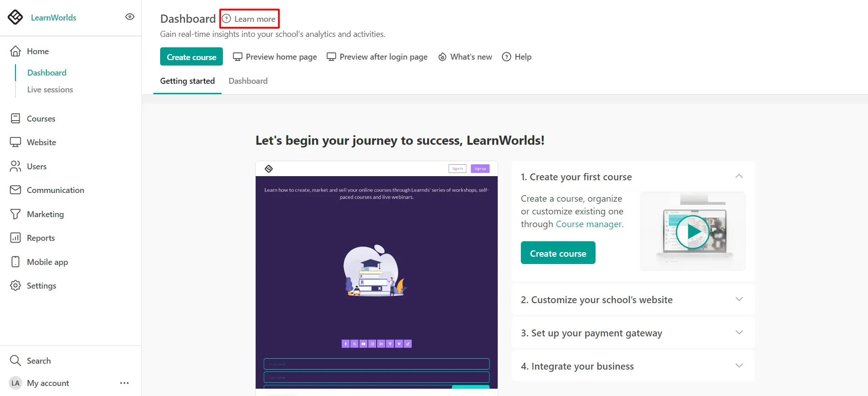Screen dimensions: 868x396
Task: Expand 'Set up your payment gateway' step
Action: (739, 333)
